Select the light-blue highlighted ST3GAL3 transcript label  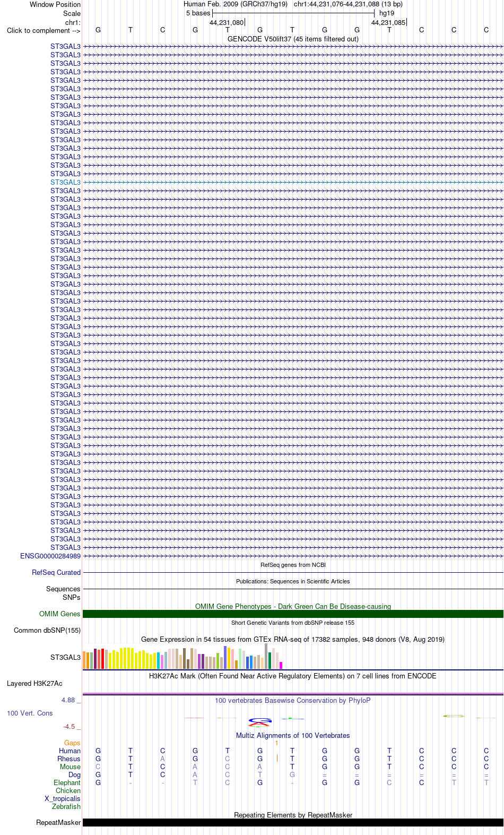66,182
